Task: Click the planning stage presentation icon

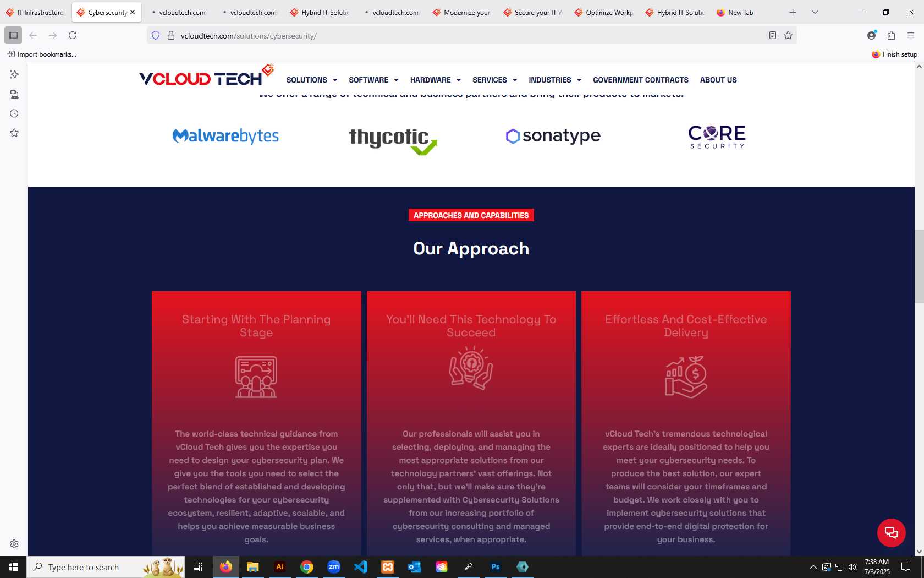Action: point(256,377)
